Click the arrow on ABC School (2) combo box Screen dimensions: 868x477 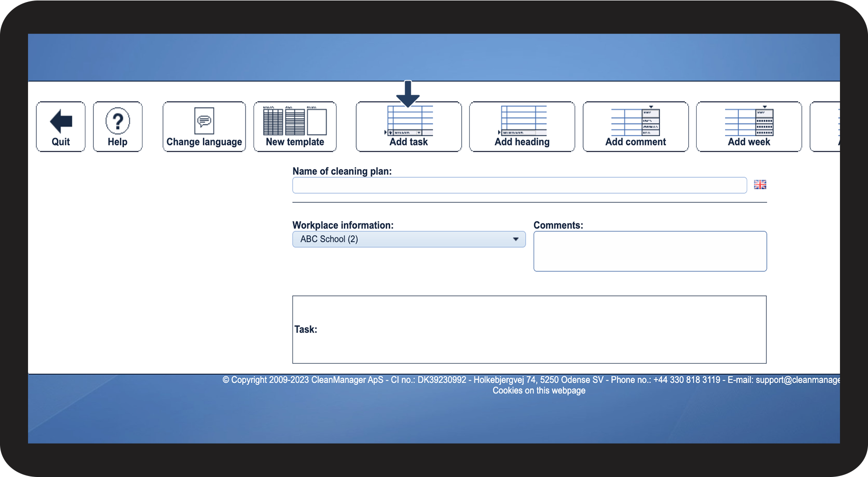pyautogui.click(x=515, y=239)
